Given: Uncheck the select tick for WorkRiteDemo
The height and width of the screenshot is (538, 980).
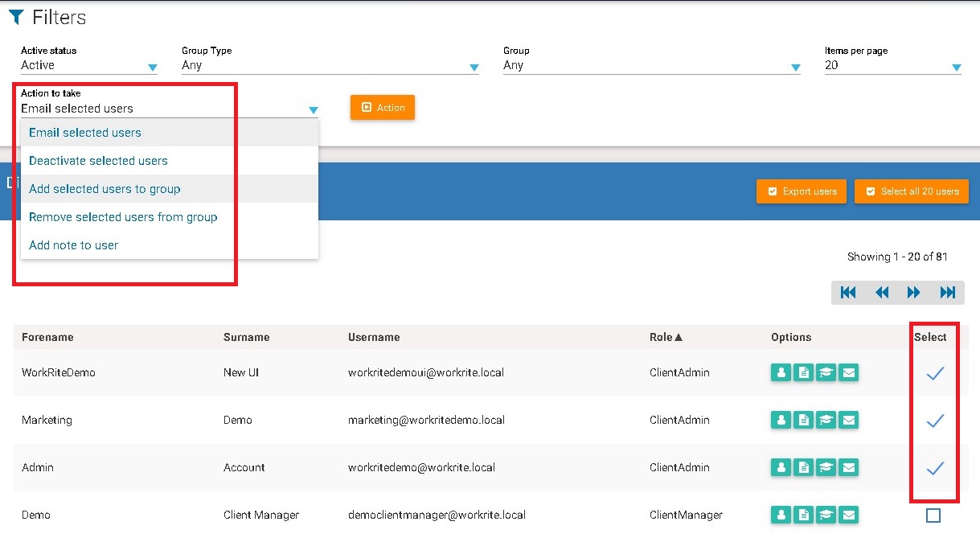Looking at the screenshot, I should click(x=934, y=373).
